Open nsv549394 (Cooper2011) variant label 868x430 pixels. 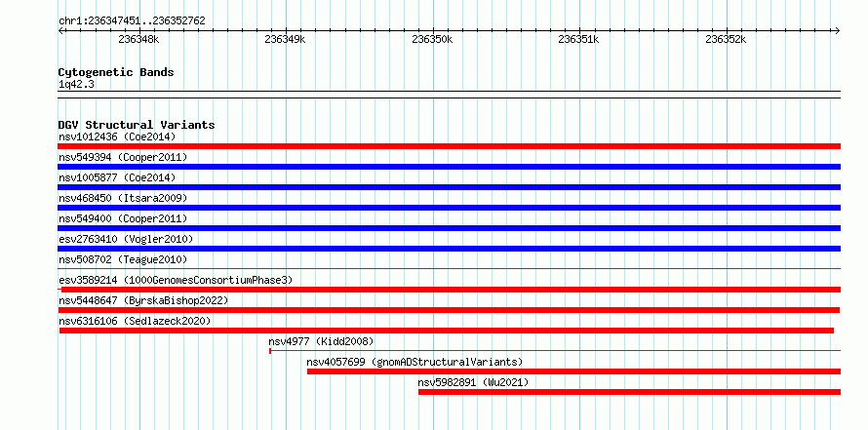click(123, 157)
